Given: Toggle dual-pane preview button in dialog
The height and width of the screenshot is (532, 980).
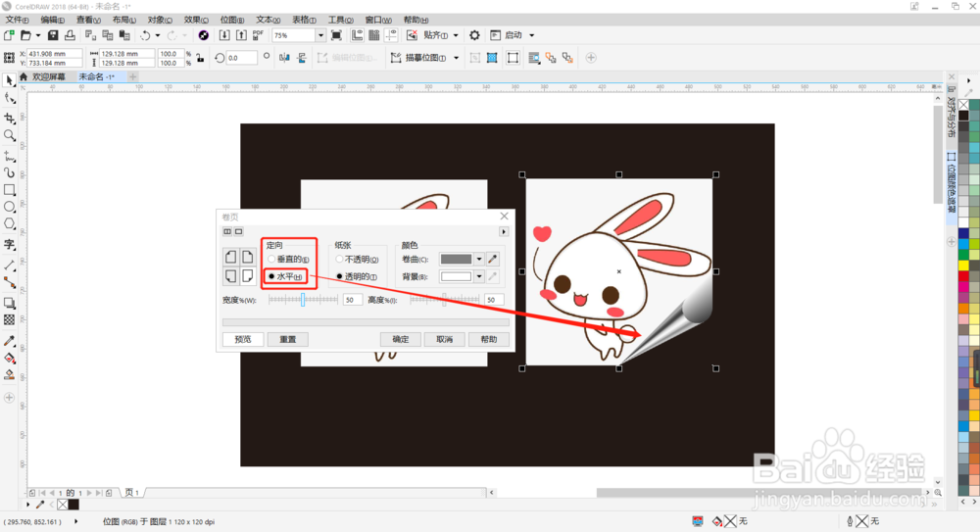Looking at the screenshot, I should (x=227, y=232).
